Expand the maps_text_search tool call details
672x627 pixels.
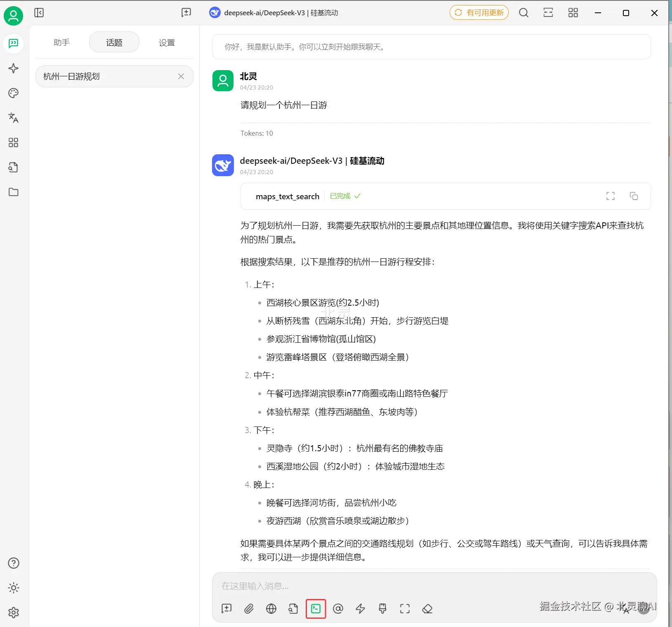pyautogui.click(x=611, y=196)
